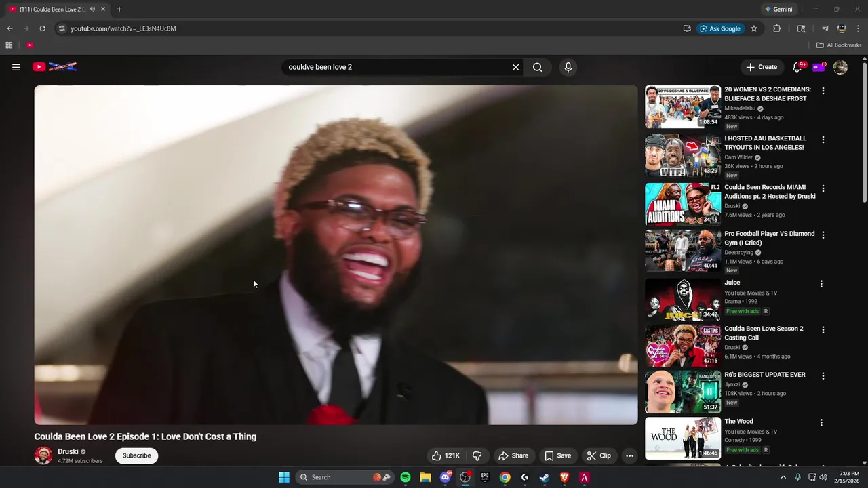Open YouTube notifications bell
Screen dimensions: 868x488
(797, 67)
